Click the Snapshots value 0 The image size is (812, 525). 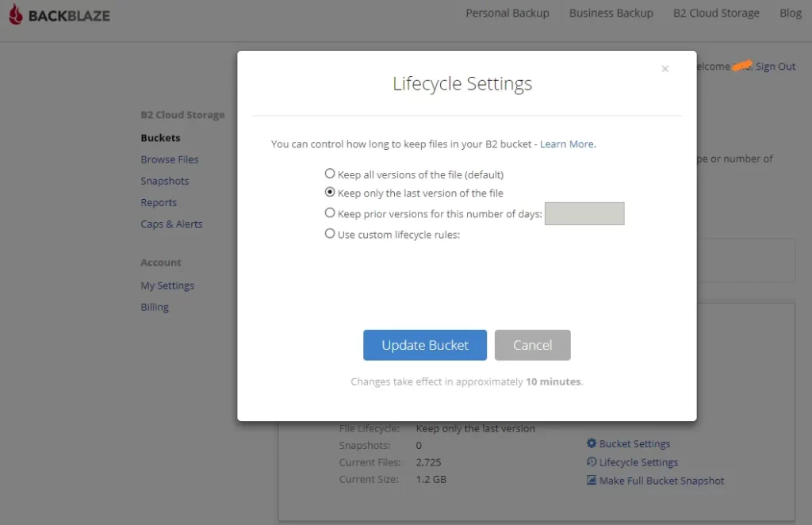click(x=419, y=445)
